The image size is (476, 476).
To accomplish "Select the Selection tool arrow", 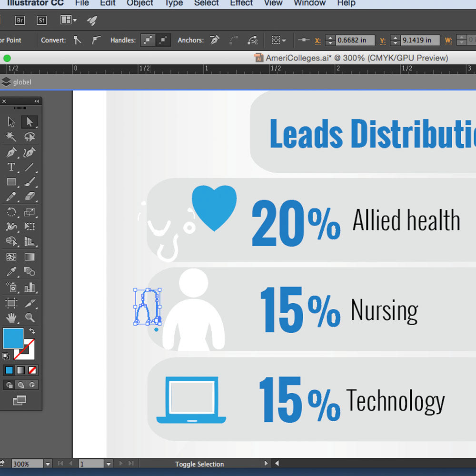I will point(11,122).
